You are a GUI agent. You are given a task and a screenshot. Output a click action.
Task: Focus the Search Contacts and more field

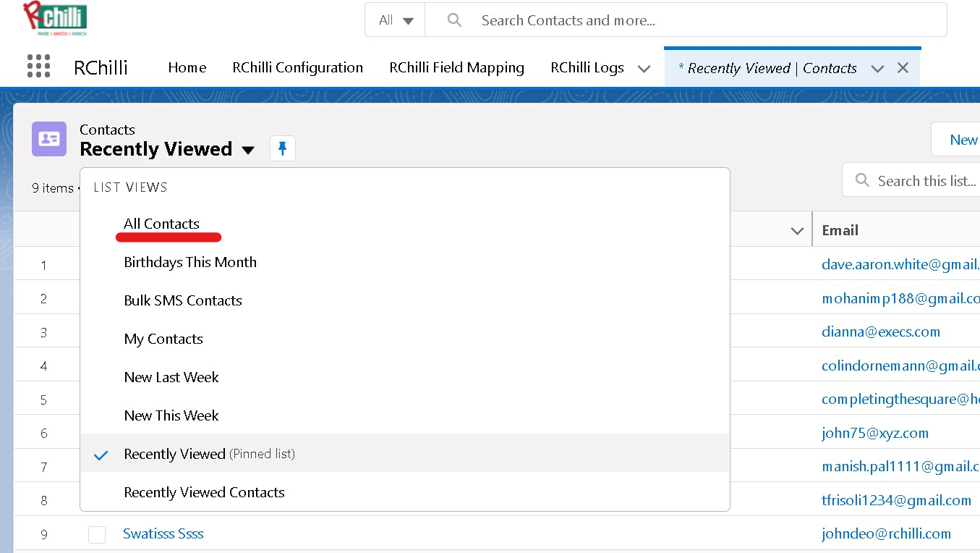pos(686,20)
